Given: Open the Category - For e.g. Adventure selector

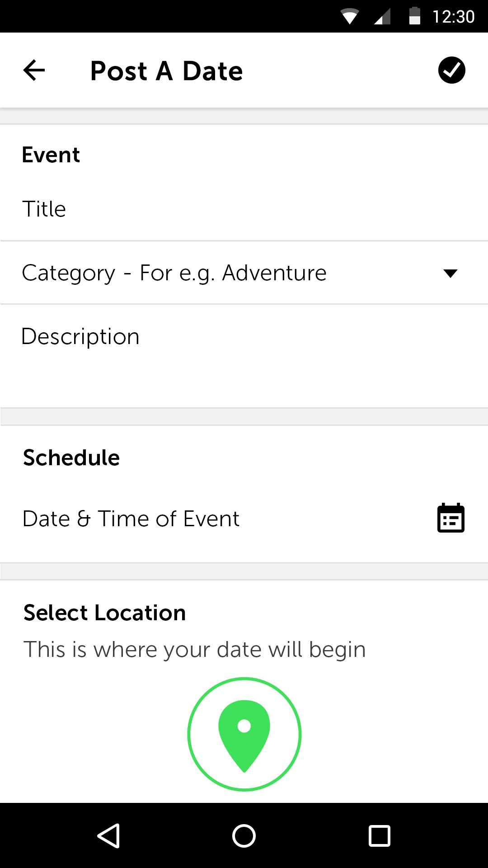Looking at the screenshot, I should [x=174, y=273].
